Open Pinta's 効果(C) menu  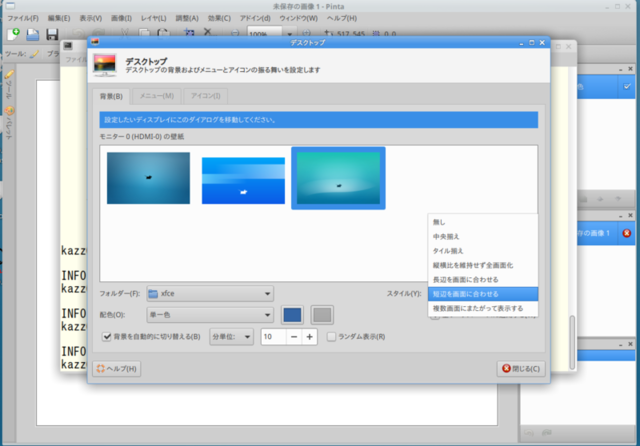[x=219, y=18]
